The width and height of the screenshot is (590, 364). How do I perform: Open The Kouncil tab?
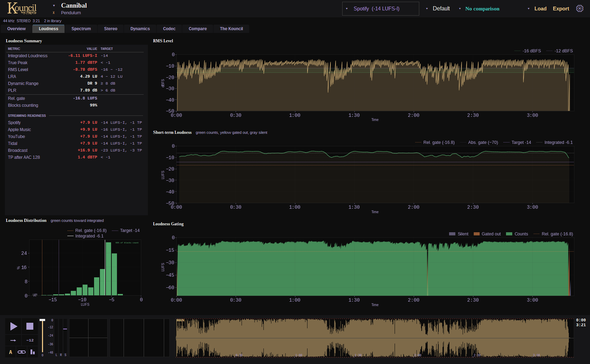click(x=231, y=29)
